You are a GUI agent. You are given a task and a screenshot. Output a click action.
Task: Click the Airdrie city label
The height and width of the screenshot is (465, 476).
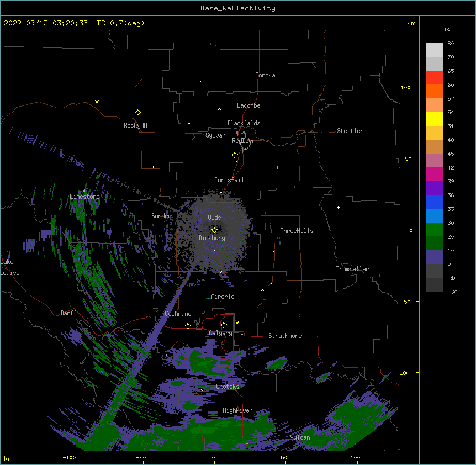223,297
